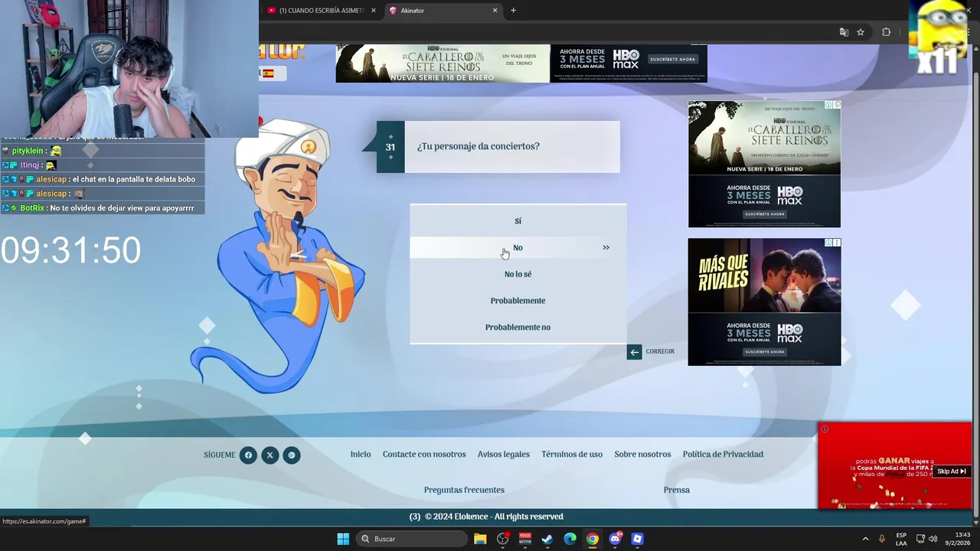
Task: Open 'Contacte con nosotros' link
Action: click(424, 455)
